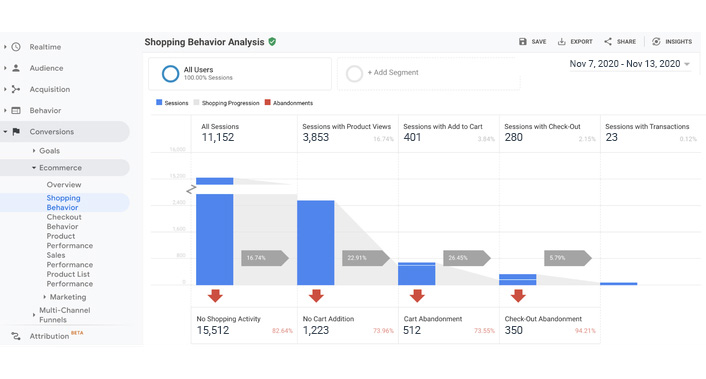Expand the Multi-Channel Funnels arrow
Viewport: 706px width, 379px height.
[x=34, y=315]
